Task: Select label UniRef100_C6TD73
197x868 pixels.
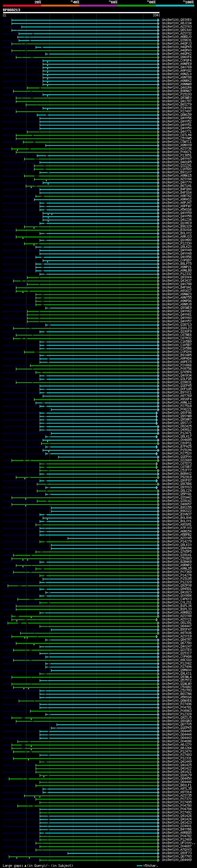Action: click(x=176, y=464)
